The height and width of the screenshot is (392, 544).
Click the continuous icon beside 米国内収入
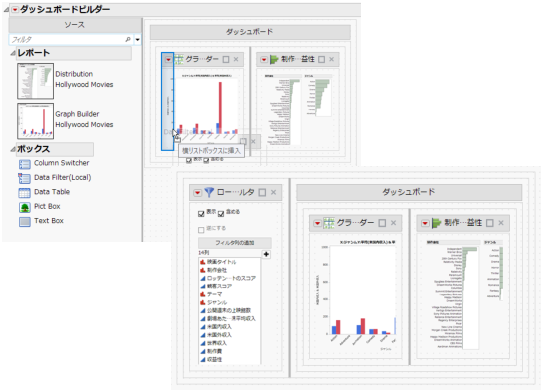point(203,327)
